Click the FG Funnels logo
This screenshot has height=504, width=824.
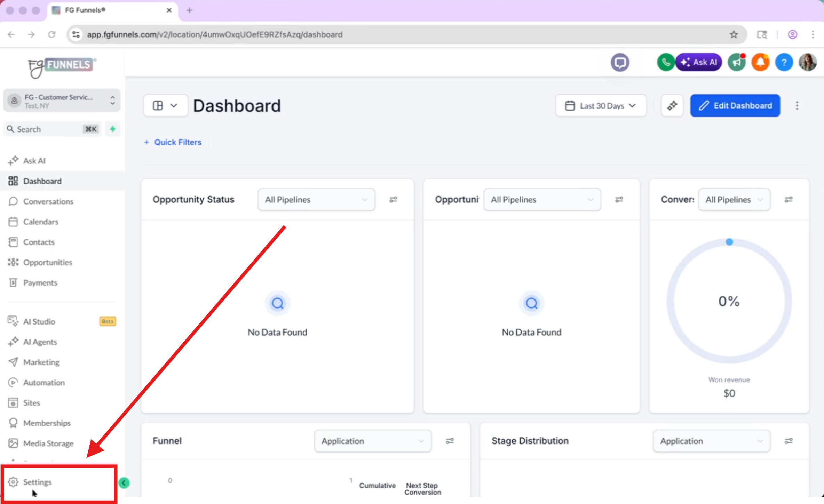62,67
